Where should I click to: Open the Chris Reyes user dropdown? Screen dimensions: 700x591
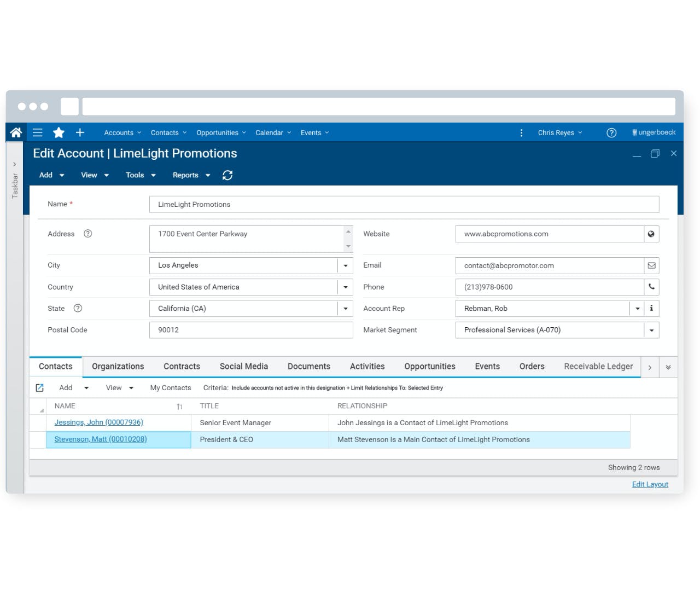pyautogui.click(x=560, y=132)
